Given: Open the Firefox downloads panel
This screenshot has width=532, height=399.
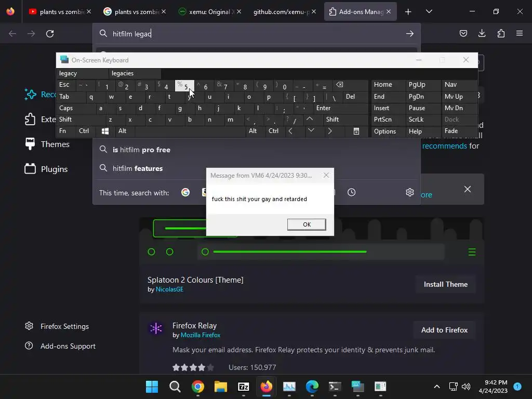Looking at the screenshot, I should [x=482, y=33].
